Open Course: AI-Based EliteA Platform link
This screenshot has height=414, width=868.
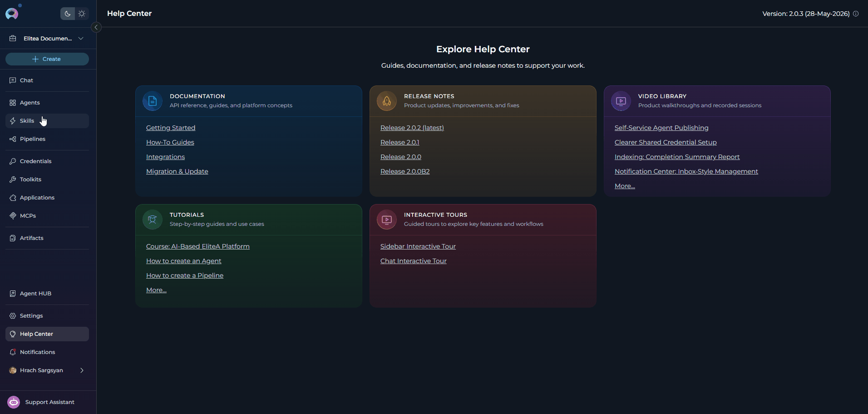(x=198, y=247)
